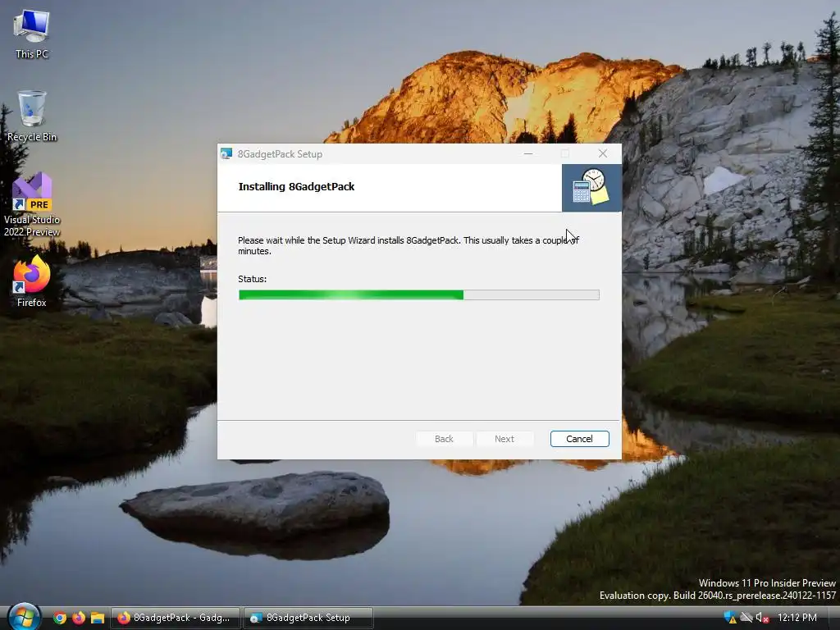This screenshot has width=840, height=630.
Task: Click the "Please wait while the Setup Wizard" message
Action: click(409, 245)
